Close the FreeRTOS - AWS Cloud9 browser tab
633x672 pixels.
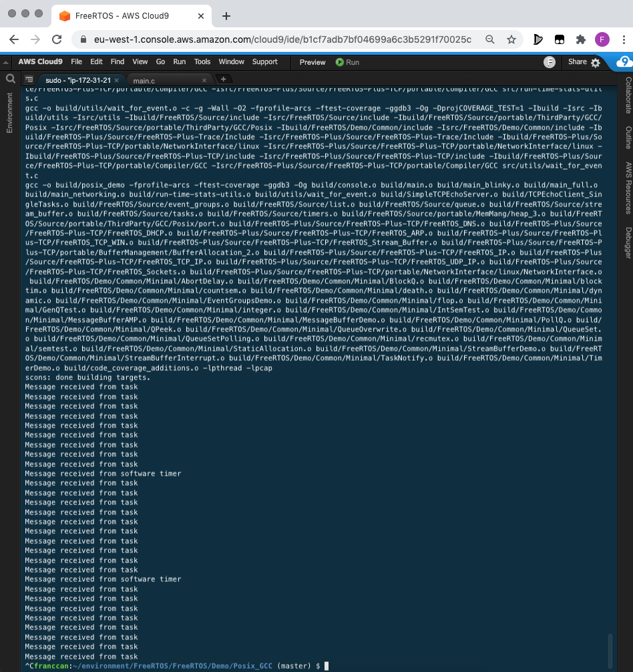click(201, 16)
